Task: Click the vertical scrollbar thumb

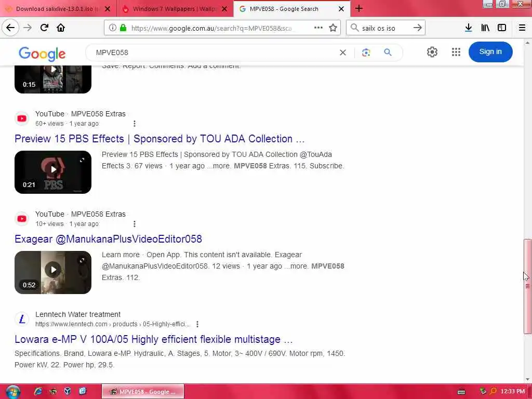Action: [527, 287]
